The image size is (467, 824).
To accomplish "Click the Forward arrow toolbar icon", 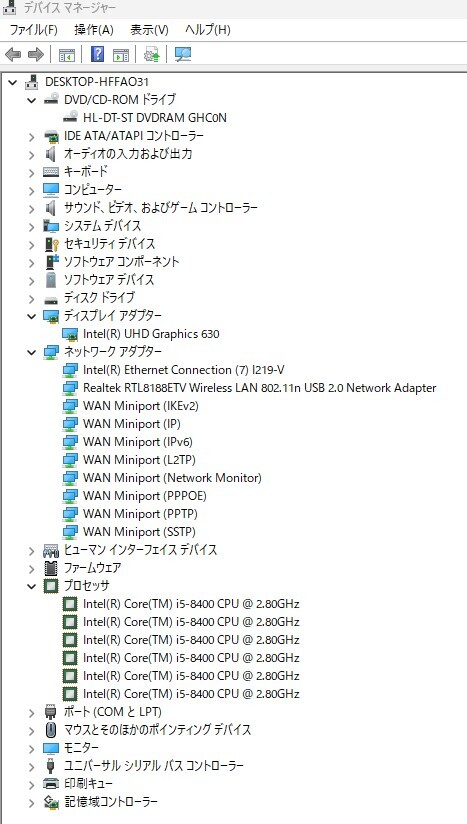I will point(35,54).
